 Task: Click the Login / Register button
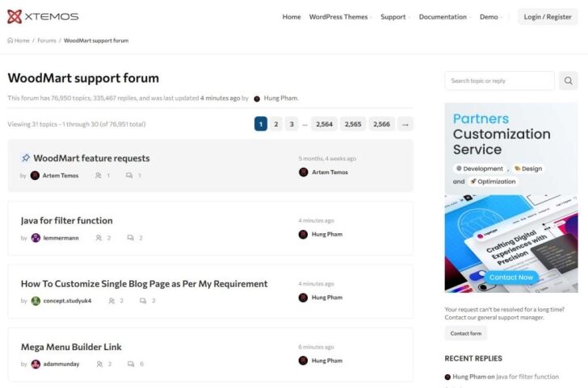pyautogui.click(x=548, y=17)
